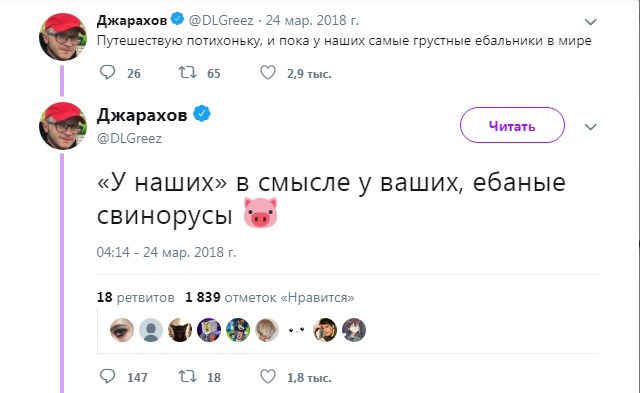Screen dimensions: 640x393
Task: View the list of 18 ретвитов
Action: 136,297
